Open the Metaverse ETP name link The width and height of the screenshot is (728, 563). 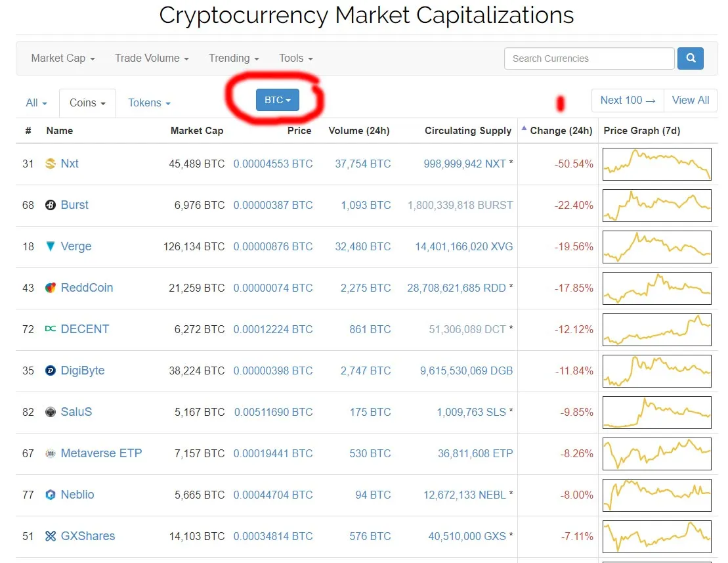pos(101,453)
